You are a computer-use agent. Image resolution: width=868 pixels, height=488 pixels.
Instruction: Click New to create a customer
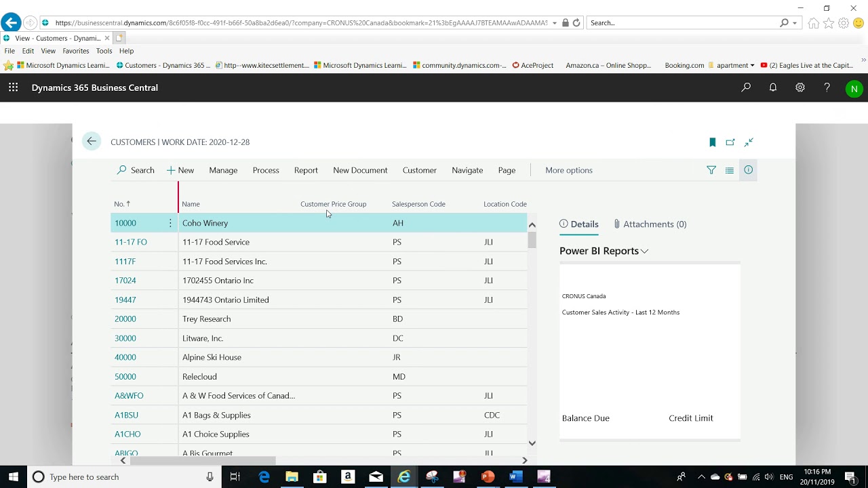coord(180,170)
